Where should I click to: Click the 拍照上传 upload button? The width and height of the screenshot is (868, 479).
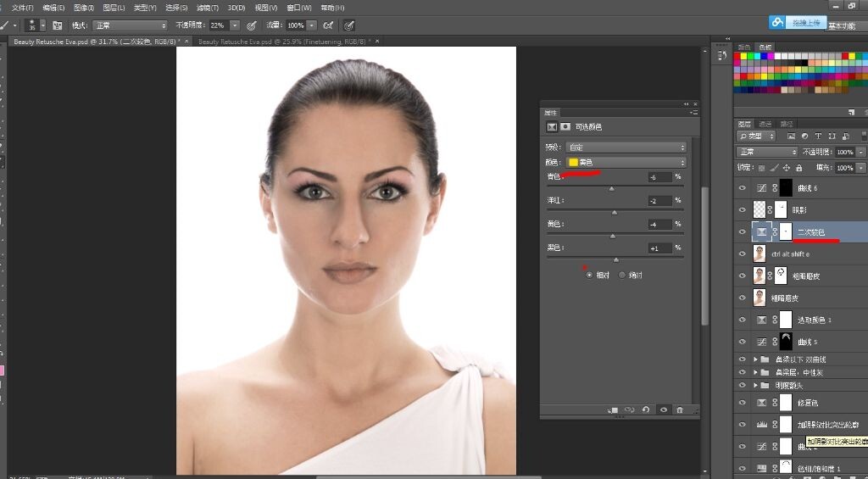(x=805, y=23)
